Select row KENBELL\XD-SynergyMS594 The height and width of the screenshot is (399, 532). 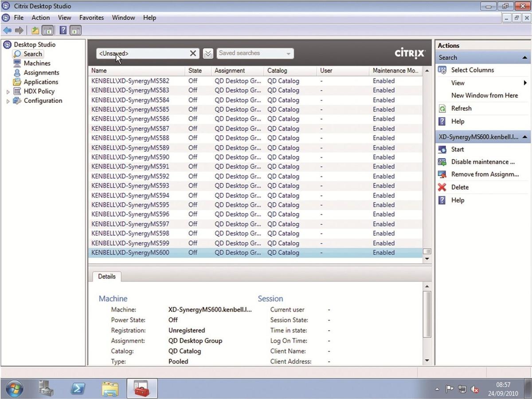point(256,196)
